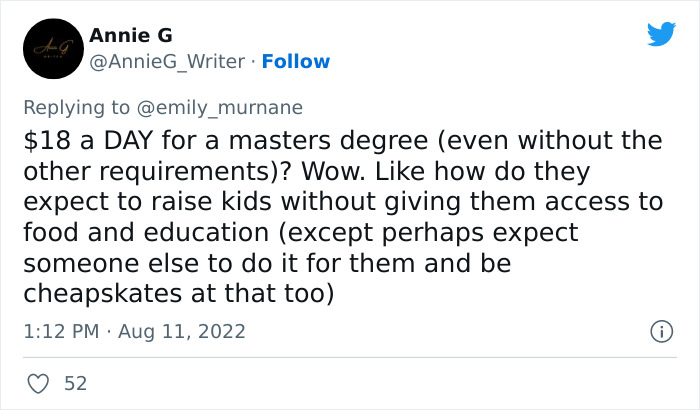Open the Annie G display name
The height and width of the screenshot is (410, 700).
click(131, 36)
